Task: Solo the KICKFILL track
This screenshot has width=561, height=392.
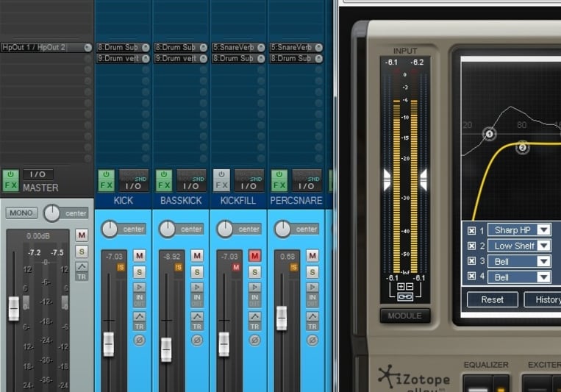Action: pos(254,272)
